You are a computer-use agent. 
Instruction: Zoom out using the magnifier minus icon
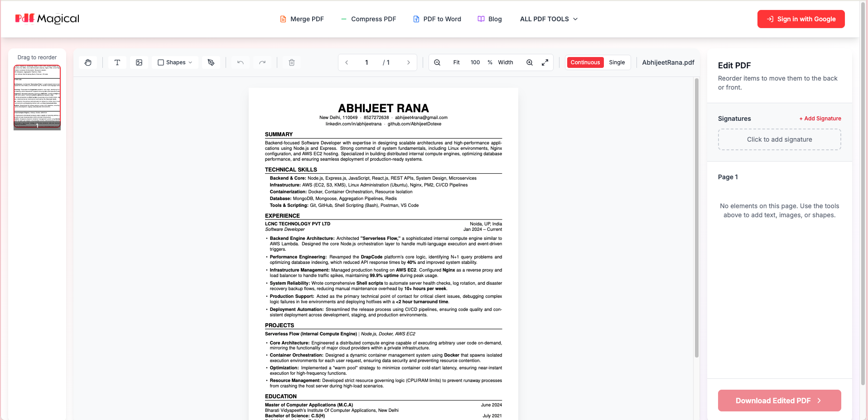437,62
